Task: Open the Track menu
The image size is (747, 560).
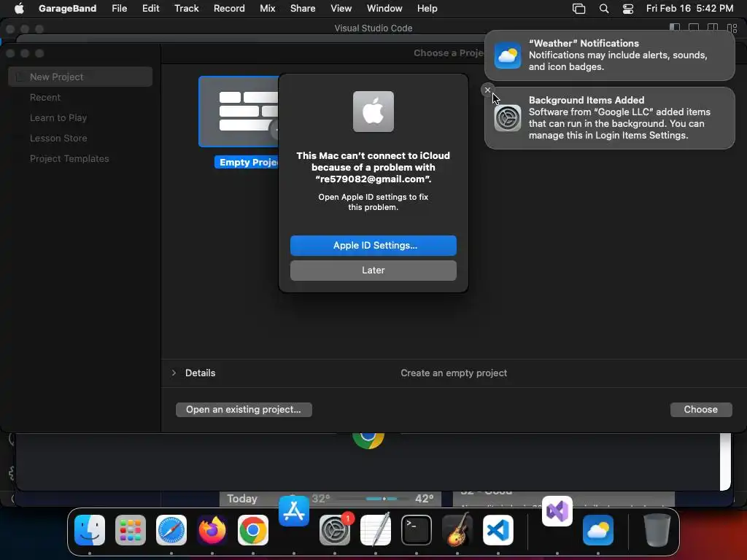Action: [x=186, y=8]
